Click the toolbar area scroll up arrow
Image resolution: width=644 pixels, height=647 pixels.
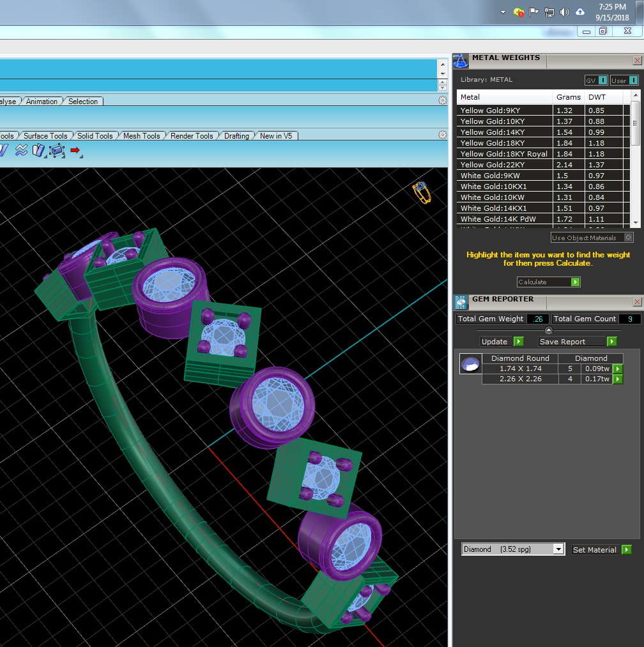(x=443, y=65)
